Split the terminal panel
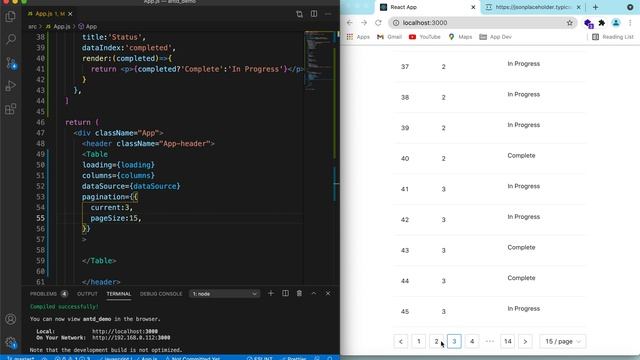Viewport: 640px width, 360px height. tap(285, 293)
